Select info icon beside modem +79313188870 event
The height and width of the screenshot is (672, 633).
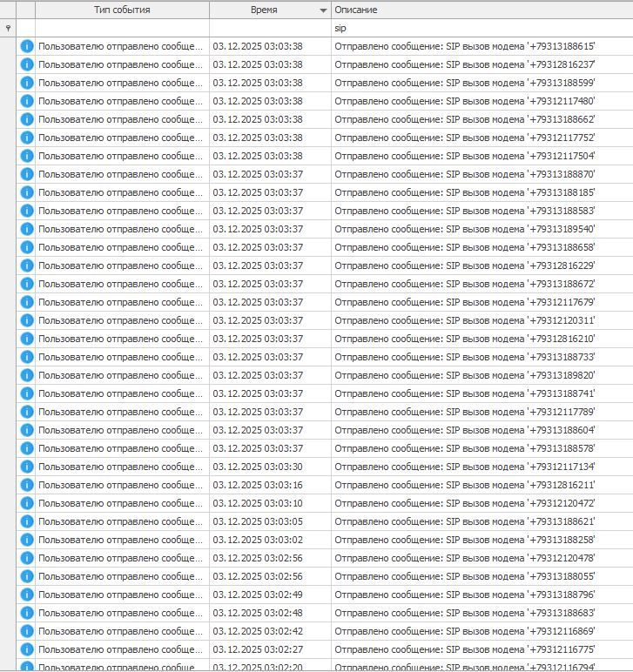[26, 174]
